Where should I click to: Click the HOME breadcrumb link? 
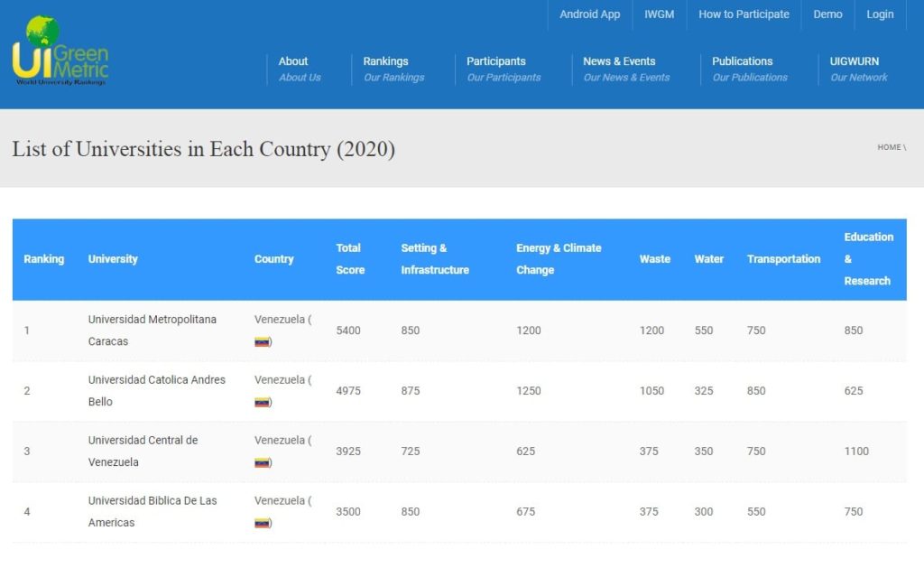click(889, 147)
